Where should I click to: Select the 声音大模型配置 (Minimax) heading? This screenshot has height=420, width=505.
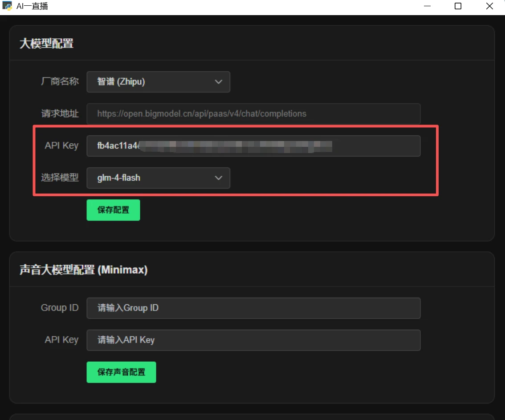point(83,270)
